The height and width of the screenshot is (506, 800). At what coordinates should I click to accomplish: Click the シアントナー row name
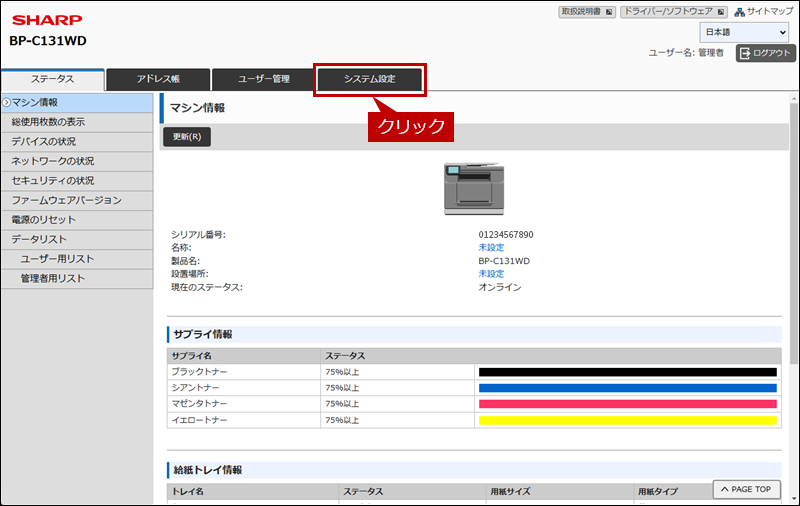pos(195,388)
